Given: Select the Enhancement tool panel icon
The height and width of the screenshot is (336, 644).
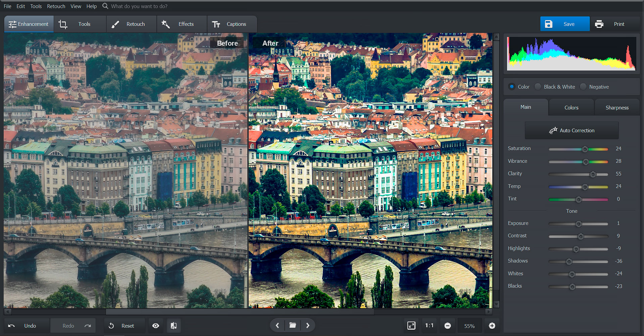Looking at the screenshot, I should tap(13, 24).
